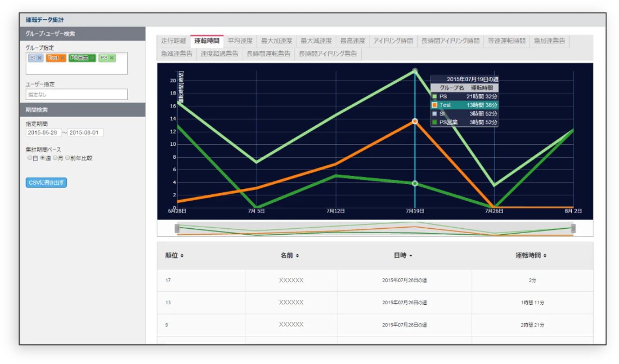
Task: Click right handle of range slider
Action: tap(573, 228)
